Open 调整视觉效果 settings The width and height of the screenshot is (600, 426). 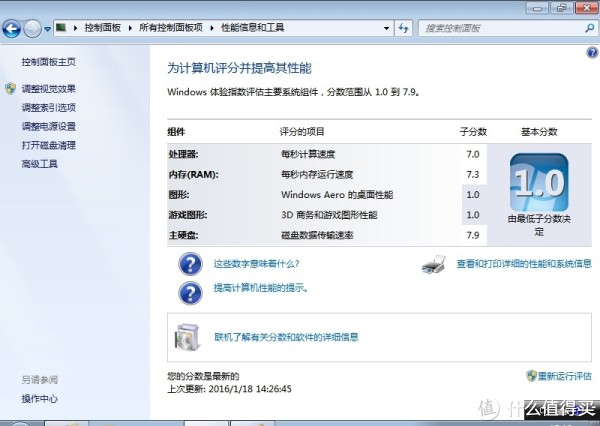[49, 89]
